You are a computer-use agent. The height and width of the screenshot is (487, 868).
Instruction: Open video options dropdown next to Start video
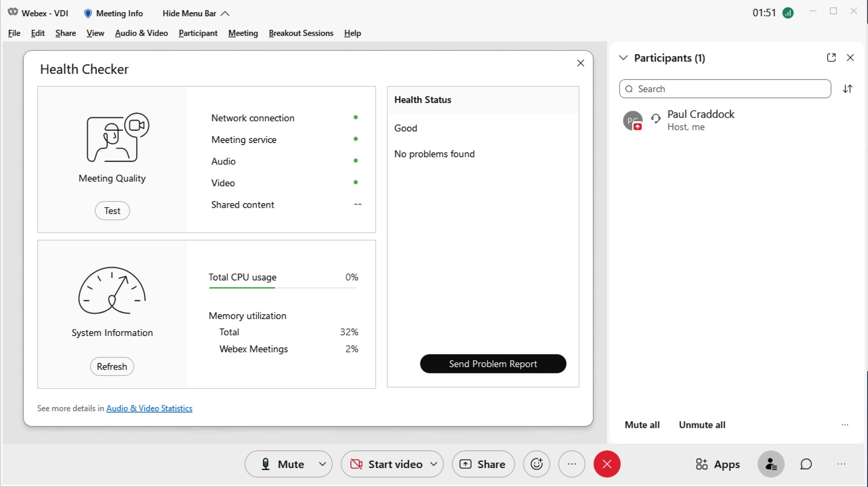[x=434, y=464]
